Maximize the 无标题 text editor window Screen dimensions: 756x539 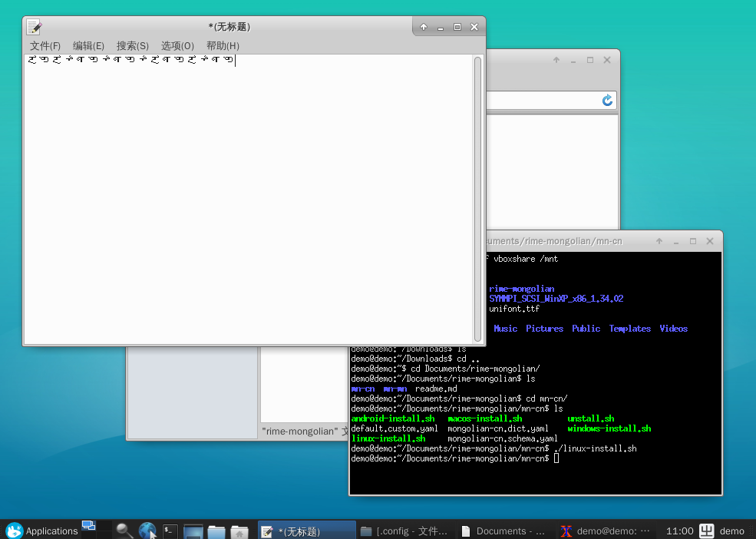point(457,27)
